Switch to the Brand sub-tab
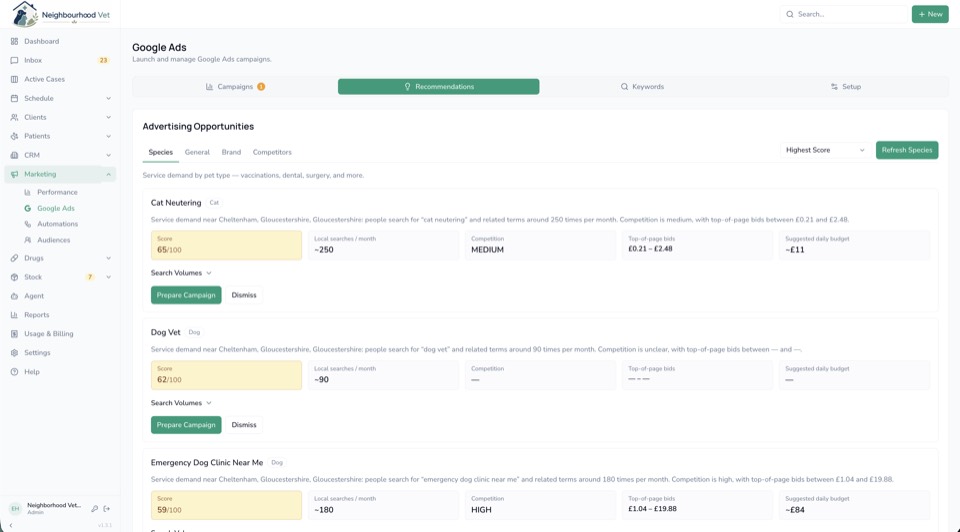 (231, 152)
